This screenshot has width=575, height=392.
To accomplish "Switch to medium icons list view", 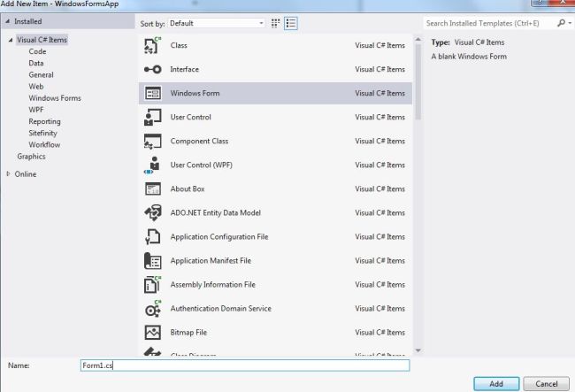I will [x=291, y=23].
